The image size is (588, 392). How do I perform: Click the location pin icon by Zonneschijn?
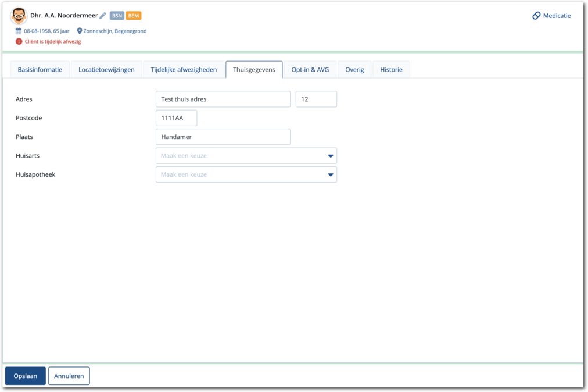coord(80,31)
